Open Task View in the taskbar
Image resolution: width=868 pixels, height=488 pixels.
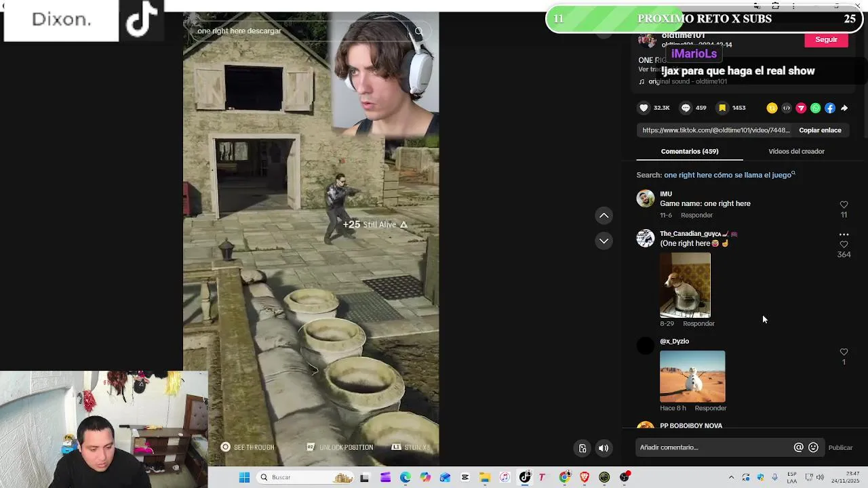[364, 477]
